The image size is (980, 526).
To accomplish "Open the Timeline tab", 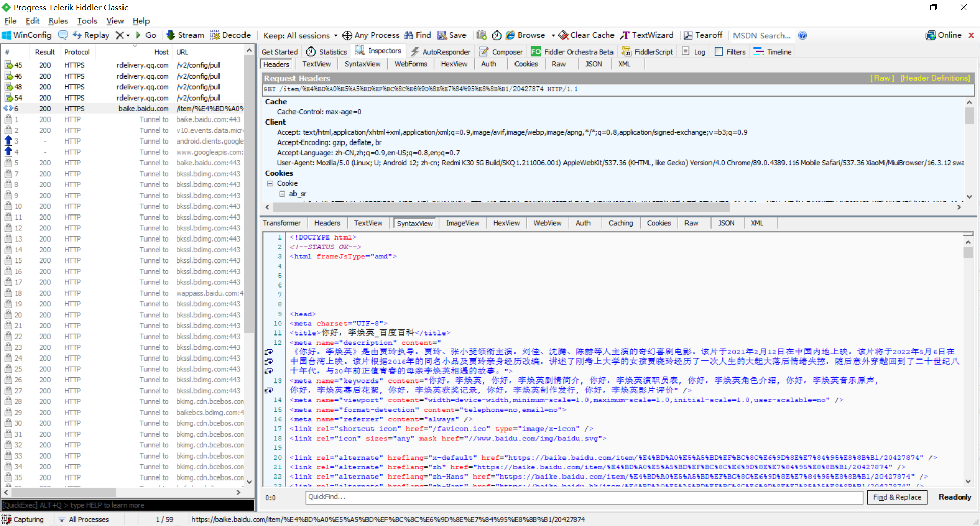I will click(772, 52).
